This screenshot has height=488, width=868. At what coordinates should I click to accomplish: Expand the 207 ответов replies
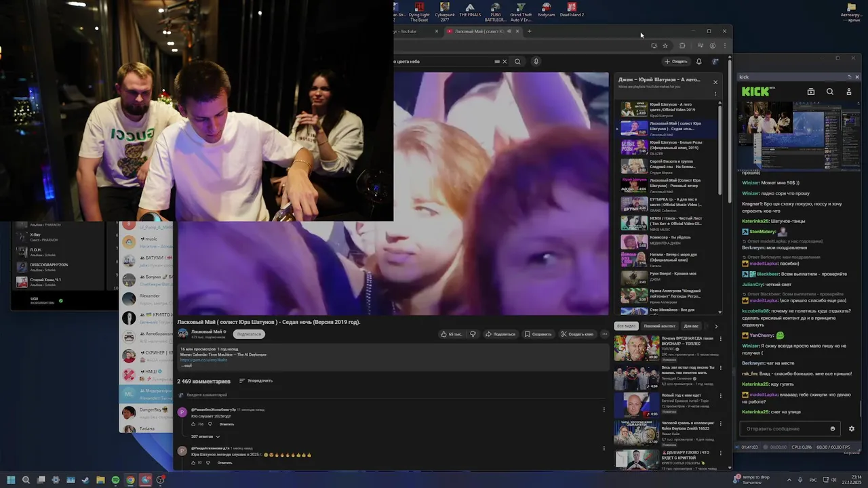pos(205,436)
